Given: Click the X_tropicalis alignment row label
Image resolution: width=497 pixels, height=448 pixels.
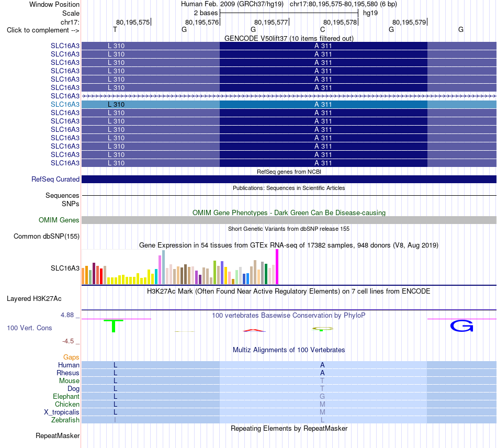Looking at the screenshot, I should click(62, 412).
